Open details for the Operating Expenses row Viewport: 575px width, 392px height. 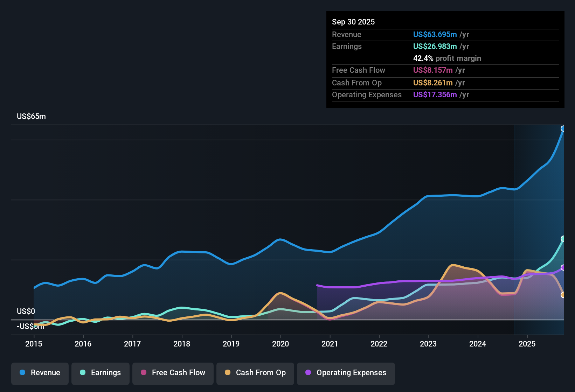click(367, 95)
